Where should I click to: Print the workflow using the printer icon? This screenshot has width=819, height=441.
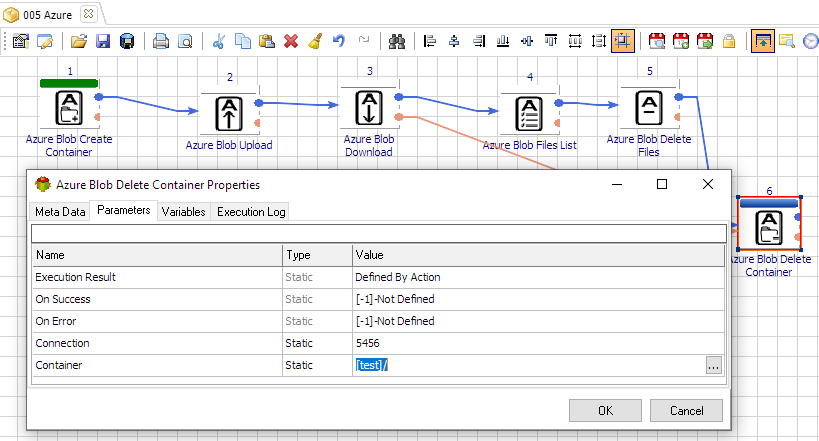[161, 41]
